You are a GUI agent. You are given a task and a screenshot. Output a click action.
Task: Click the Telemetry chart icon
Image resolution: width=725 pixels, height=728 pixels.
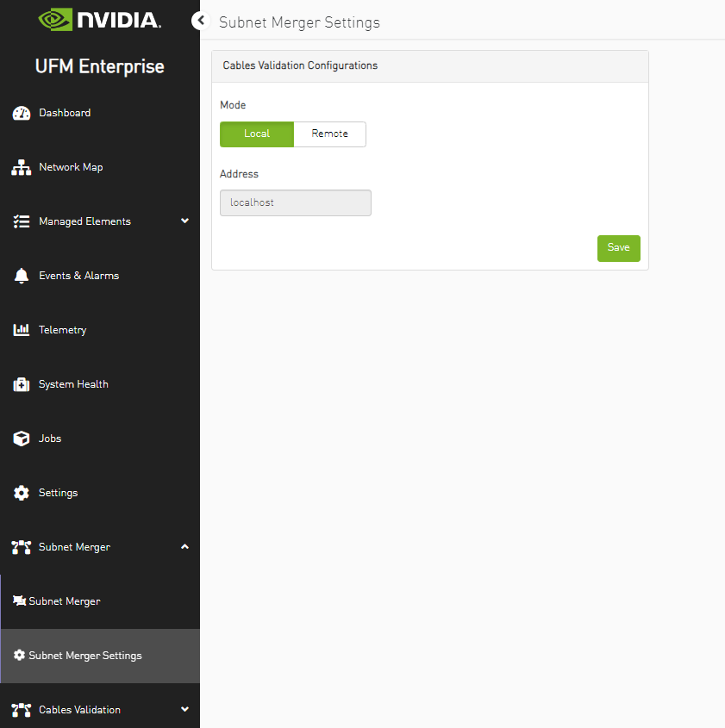(x=22, y=330)
